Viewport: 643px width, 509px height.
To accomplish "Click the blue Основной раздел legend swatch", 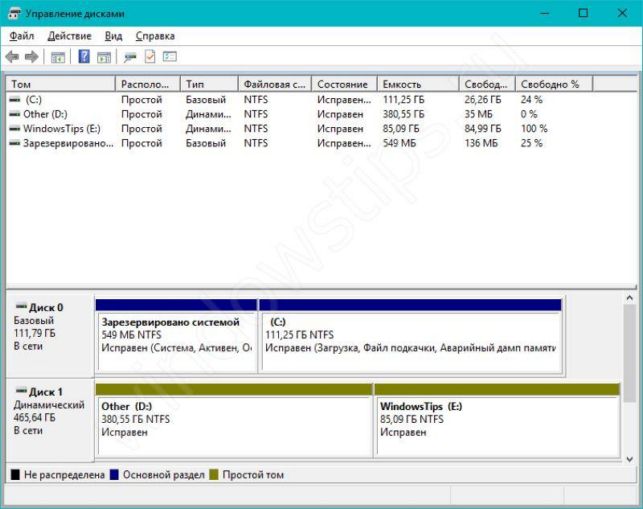I will point(114,475).
